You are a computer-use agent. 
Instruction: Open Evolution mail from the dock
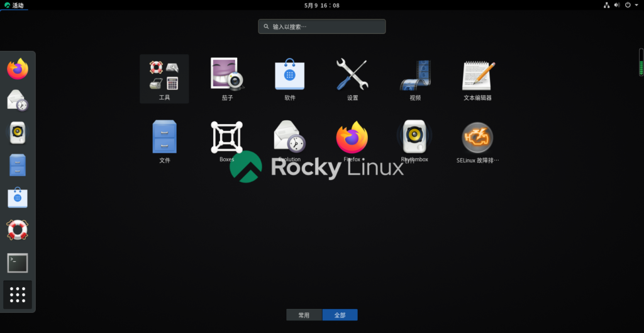click(x=18, y=100)
